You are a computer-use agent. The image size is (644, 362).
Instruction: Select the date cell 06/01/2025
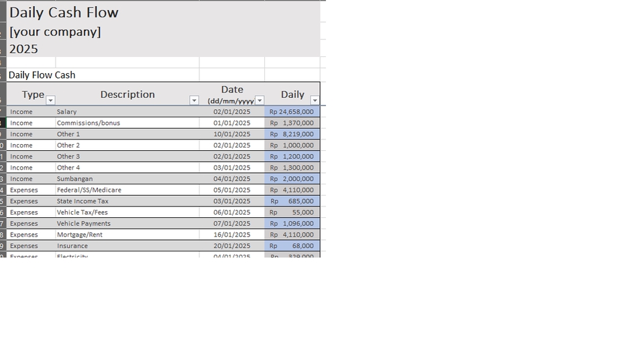tap(232, 213)
